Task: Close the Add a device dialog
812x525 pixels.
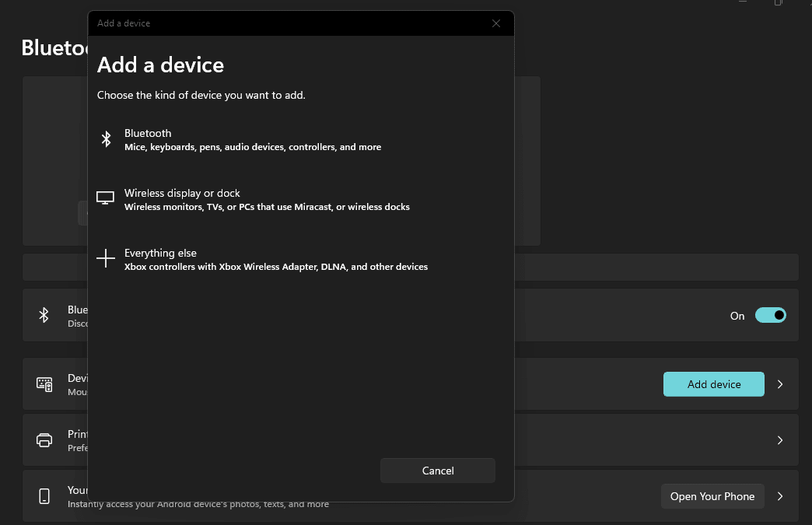Action: pos(496,23)
